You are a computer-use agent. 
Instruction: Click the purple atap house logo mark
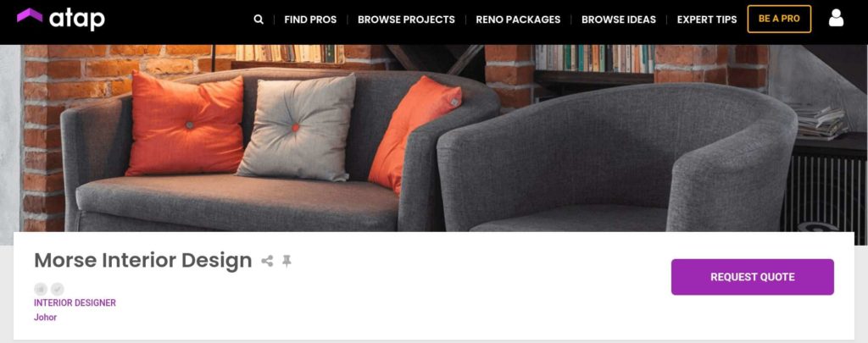30,15
